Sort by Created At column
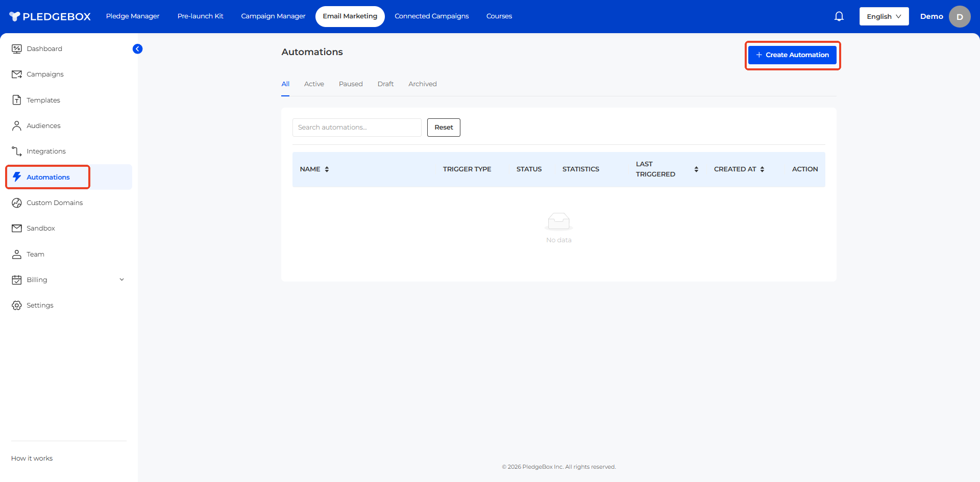980x482 pixels. pos(762,169)
